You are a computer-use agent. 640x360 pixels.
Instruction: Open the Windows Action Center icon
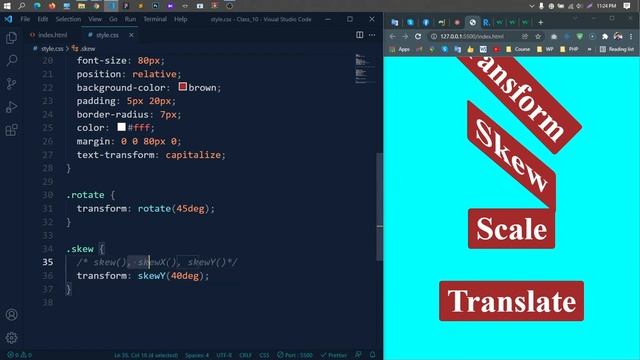pos(627,6)
